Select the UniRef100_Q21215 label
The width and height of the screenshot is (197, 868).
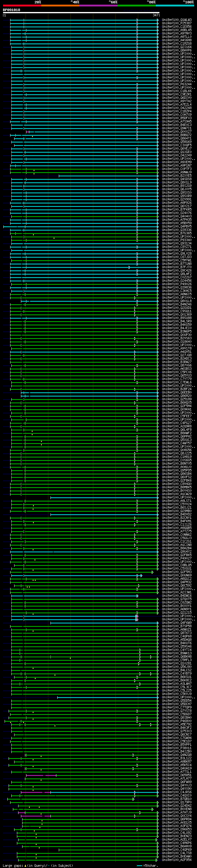coord(177,612)
